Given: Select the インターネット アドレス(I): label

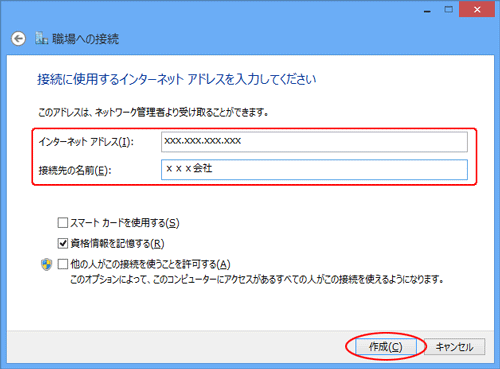Looking at the screenshot, I should pos(86,142).
